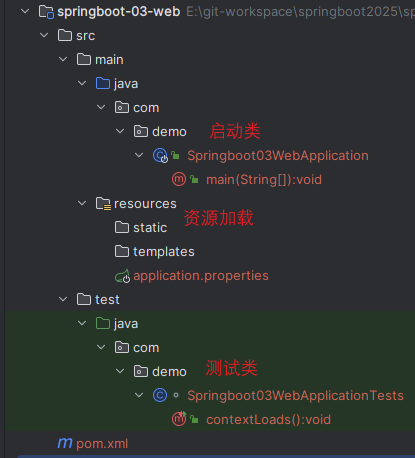Click the com package icon under test

coord(122,347)
